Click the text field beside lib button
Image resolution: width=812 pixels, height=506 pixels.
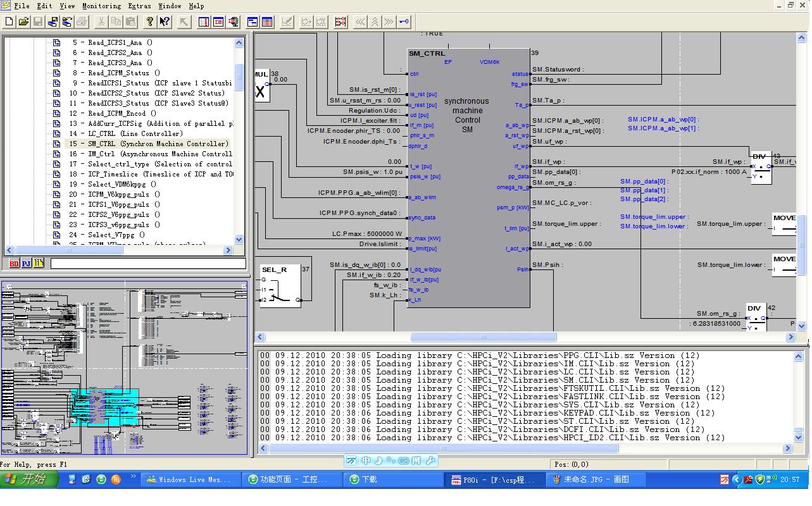coord(147,263)
